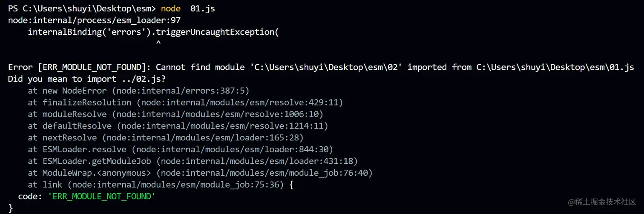Viewport: 644px width, 214px height.
Task: Click the 'at ModuleWrap.<anonymous>' stack frame
Action: (200, 173)
